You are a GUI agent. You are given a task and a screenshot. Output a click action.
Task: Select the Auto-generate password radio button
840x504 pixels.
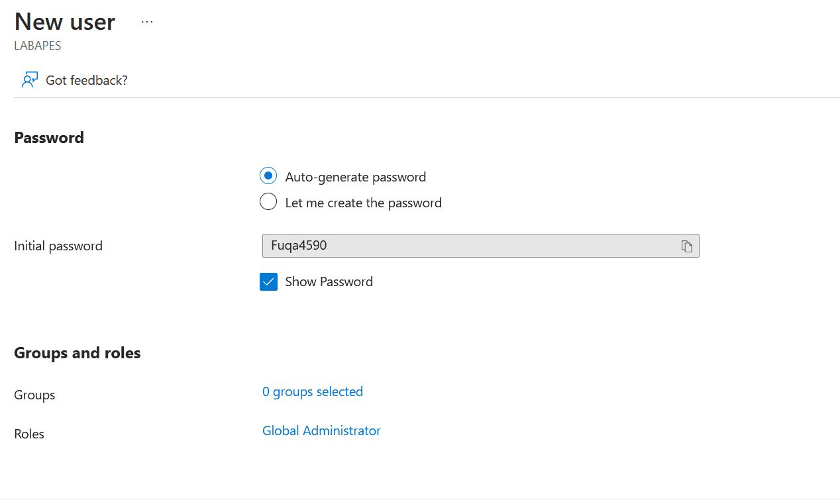click(x=268, y=176)
